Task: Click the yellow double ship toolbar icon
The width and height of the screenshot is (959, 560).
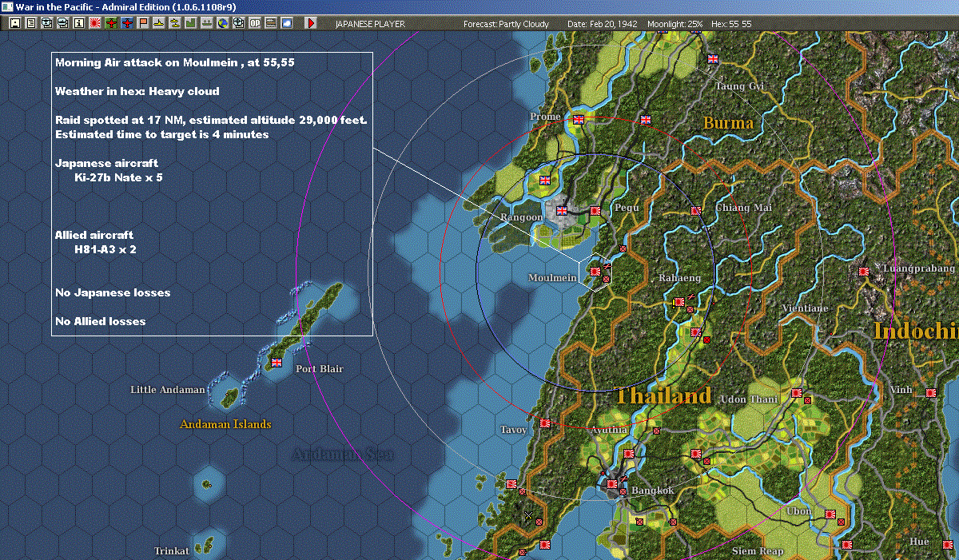Action: pyautogui.click(x=175, y=23)
